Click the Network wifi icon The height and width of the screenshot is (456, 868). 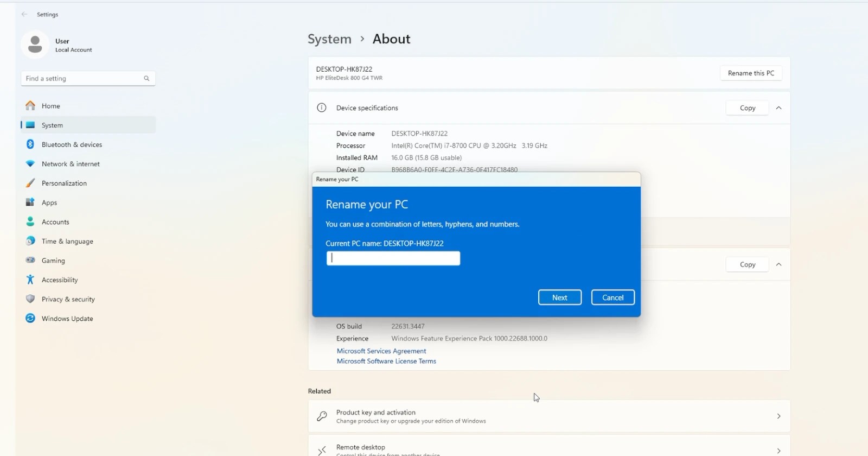(x=30, y=163)
